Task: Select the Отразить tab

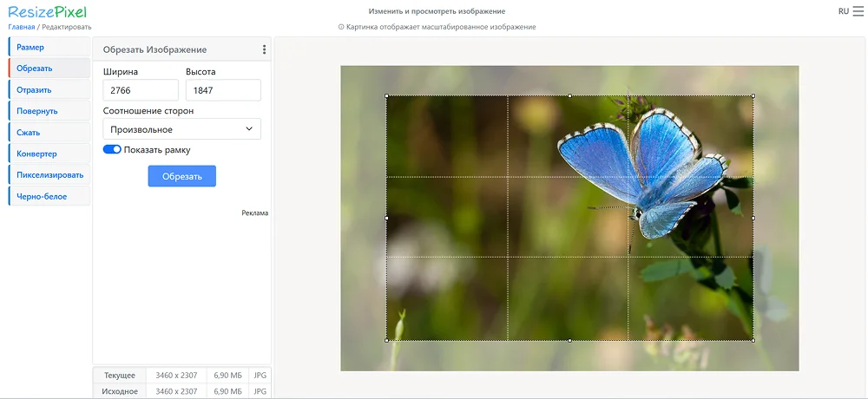Action: [x=49, y=89]
